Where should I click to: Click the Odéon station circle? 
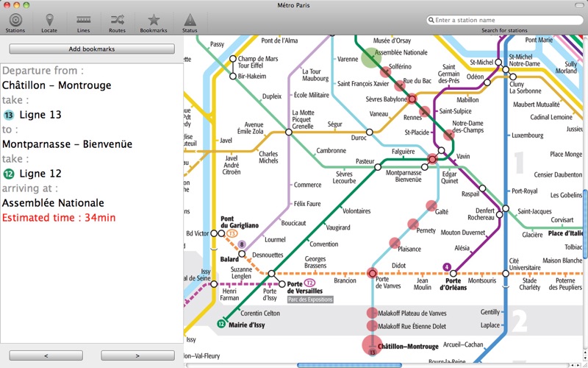tap(487, 82)
